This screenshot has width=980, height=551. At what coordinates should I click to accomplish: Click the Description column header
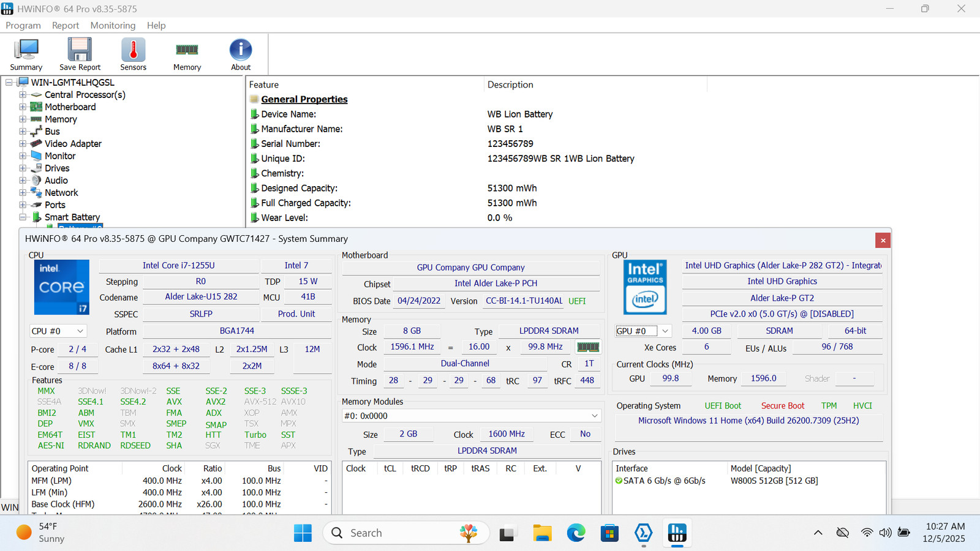[x=595, y=85]
